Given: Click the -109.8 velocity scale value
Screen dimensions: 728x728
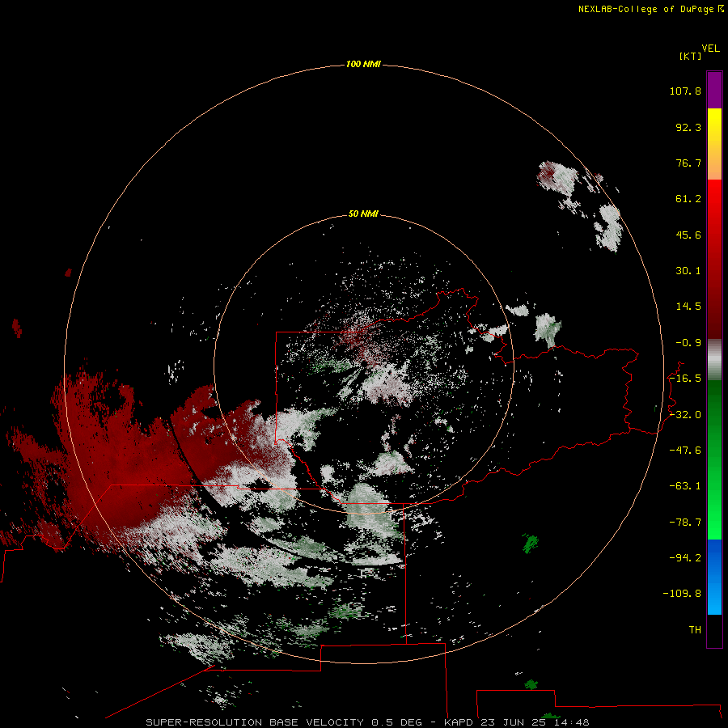Looking at the screenshot, I should [x=683, y=594].
